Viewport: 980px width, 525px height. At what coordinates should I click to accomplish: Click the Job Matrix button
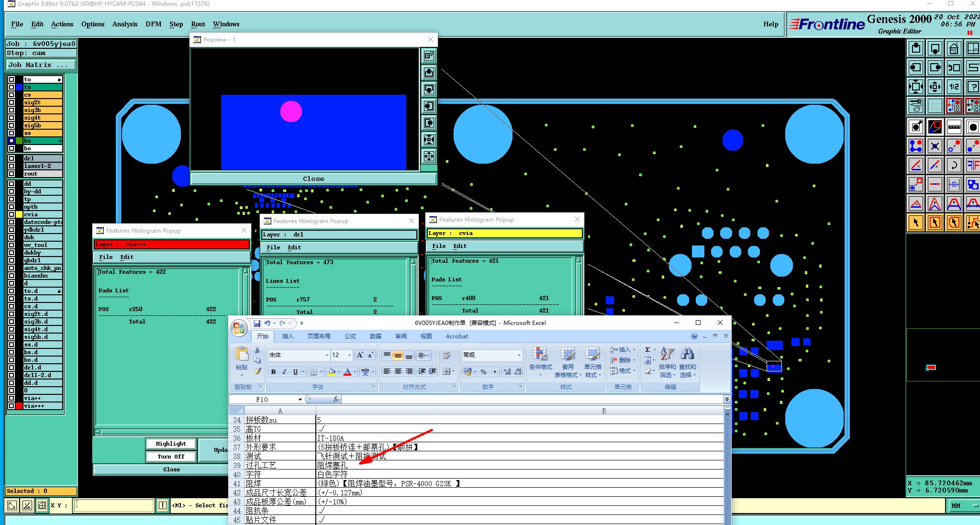pyautogui.click(x=41, y=65)
